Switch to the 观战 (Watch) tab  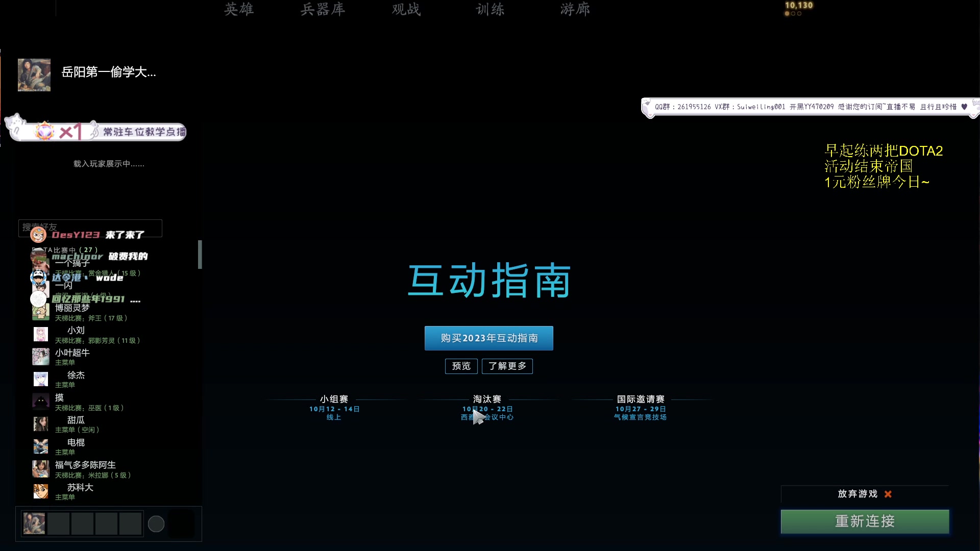point(406,9)
